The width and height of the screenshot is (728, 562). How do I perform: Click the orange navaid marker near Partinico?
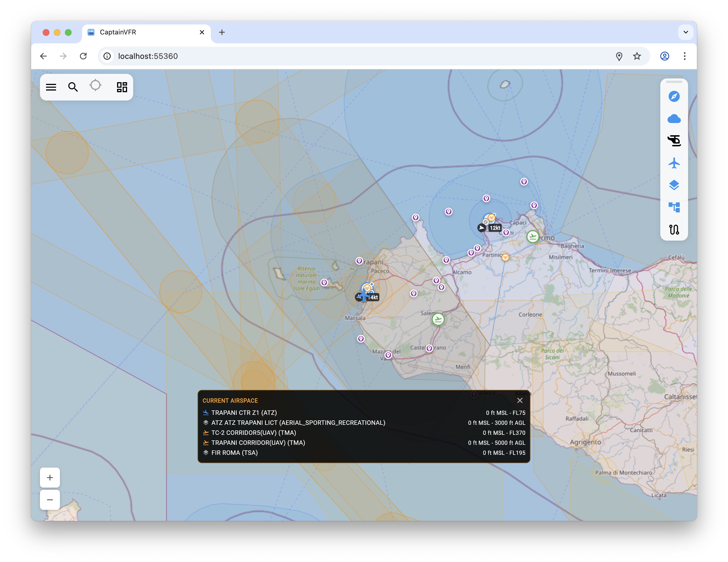(505, 257)
